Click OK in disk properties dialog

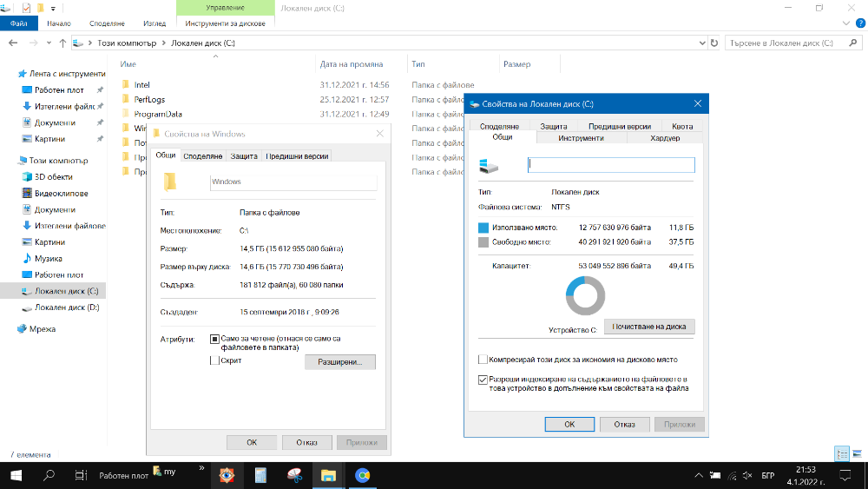tap(569, 424)
